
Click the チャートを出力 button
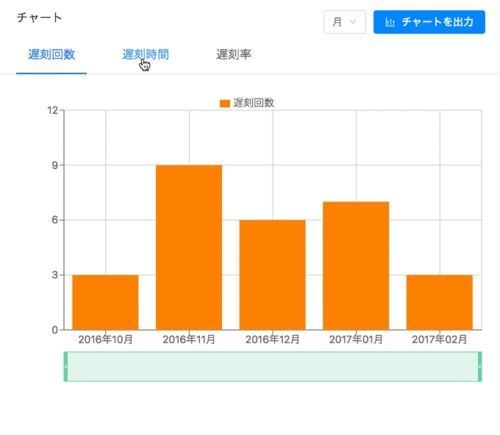point(429,22)
